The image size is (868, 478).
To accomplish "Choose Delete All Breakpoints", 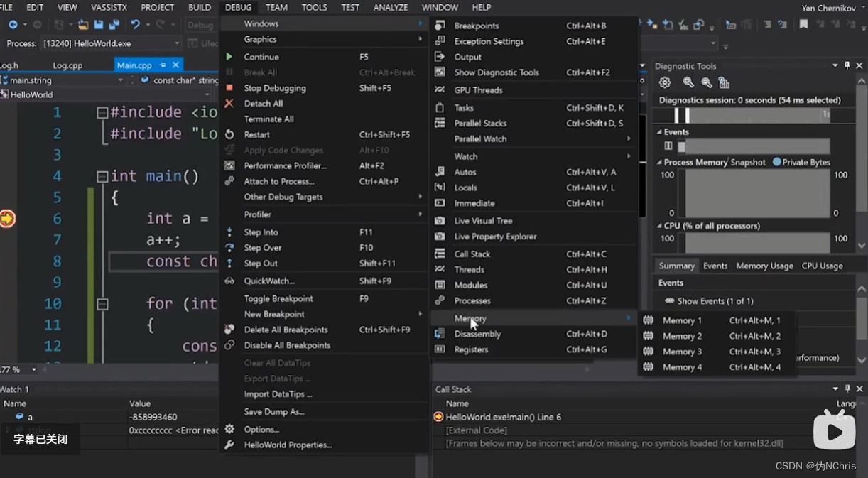I will [286, 330].
